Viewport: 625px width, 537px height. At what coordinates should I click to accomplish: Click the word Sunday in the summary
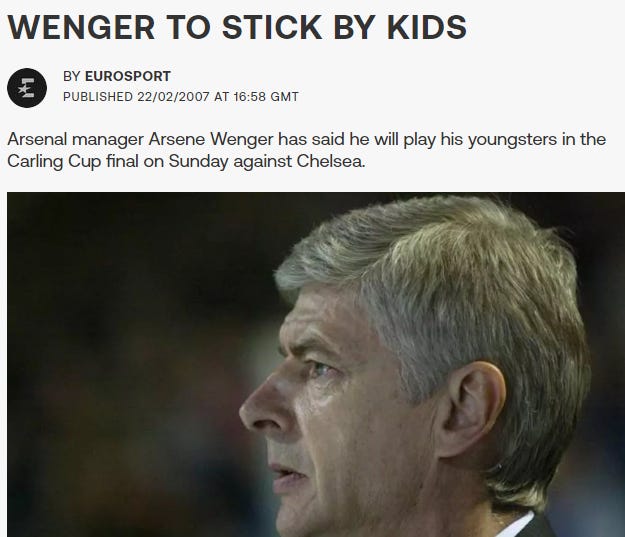199,161
